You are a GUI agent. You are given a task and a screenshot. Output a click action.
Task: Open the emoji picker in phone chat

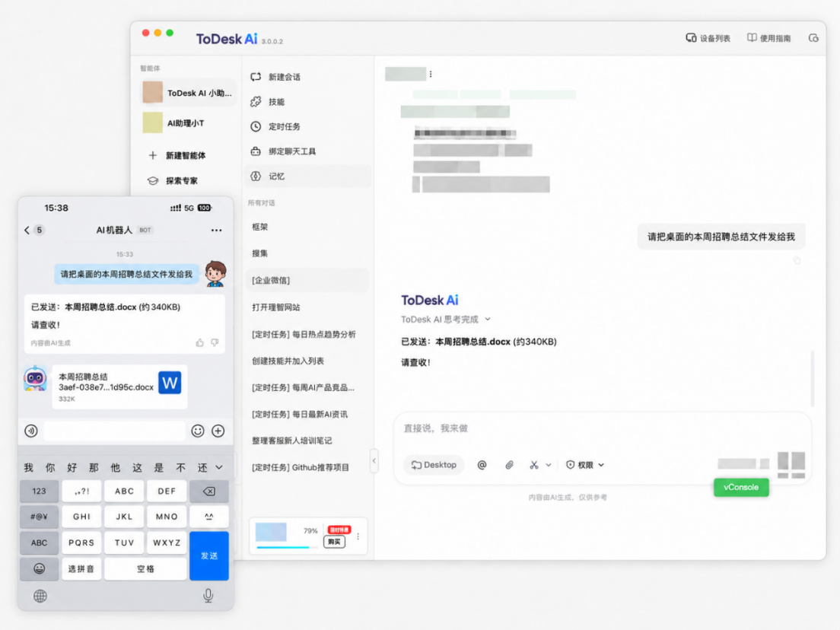pyautogui.click(x=198, y=431)
